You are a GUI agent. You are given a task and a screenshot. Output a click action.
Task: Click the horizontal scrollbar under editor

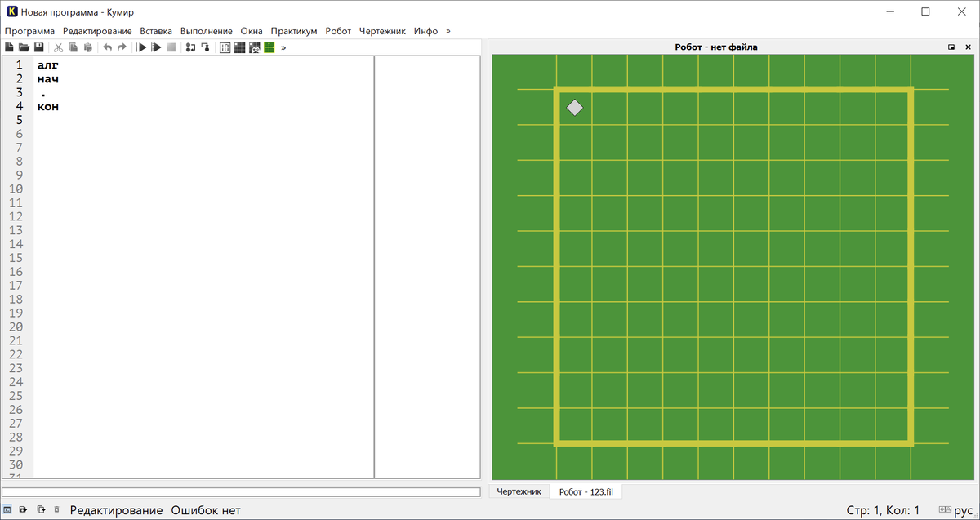[241, 491]
